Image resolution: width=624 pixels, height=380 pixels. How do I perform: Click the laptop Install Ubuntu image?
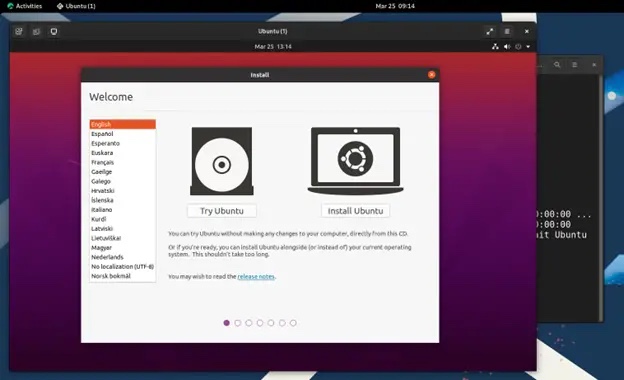[x=355, y=161]
